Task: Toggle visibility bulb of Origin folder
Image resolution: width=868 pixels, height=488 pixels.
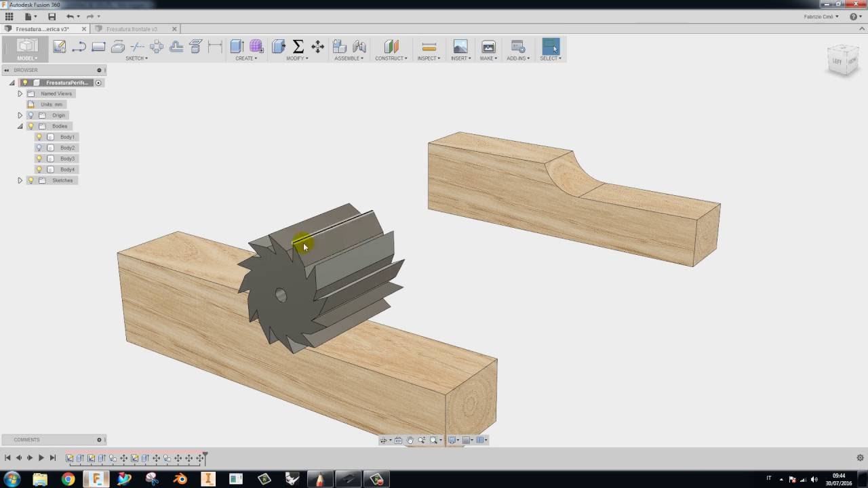Action: click(x=31, y=115)
